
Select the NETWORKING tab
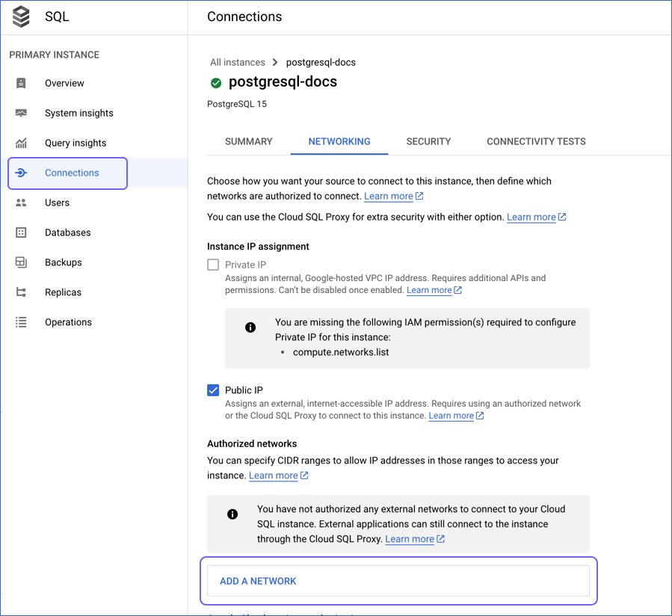(x=339, y=141)
